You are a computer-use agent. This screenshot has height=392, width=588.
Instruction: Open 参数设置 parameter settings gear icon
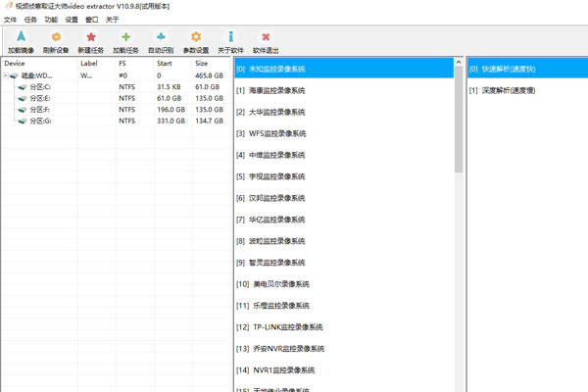196,36
